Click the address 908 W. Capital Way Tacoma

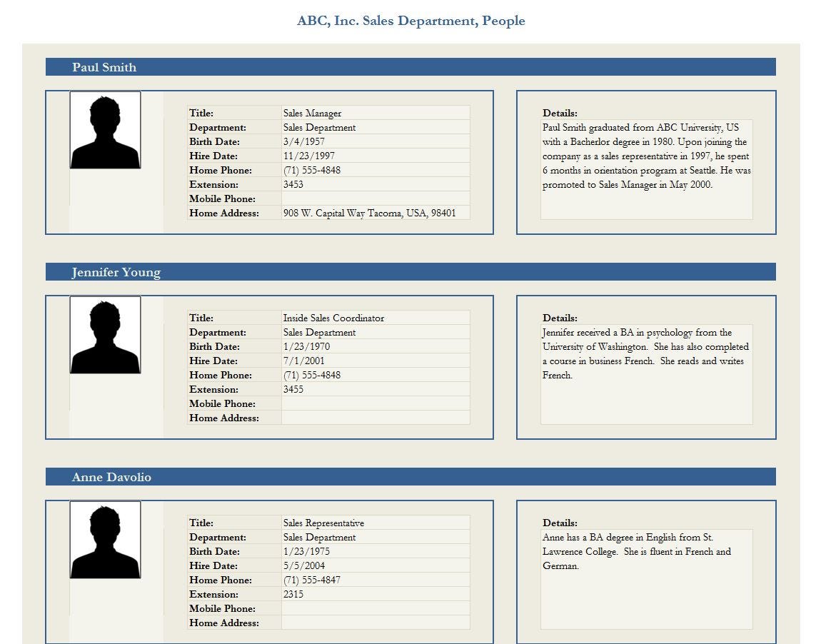point(370,213)
